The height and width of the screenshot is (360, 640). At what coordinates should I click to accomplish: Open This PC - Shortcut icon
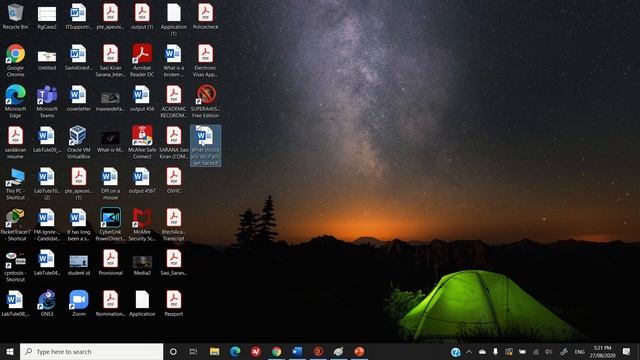(16, 184)
